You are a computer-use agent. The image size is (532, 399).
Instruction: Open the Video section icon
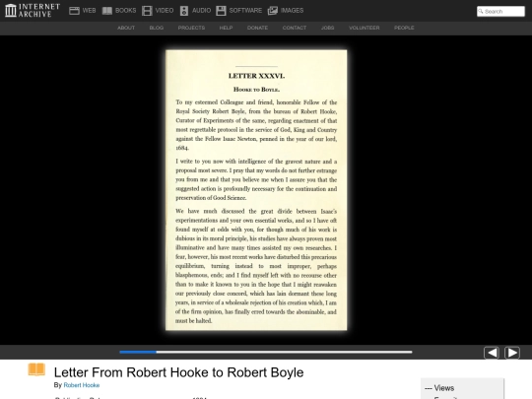point(147,11)
